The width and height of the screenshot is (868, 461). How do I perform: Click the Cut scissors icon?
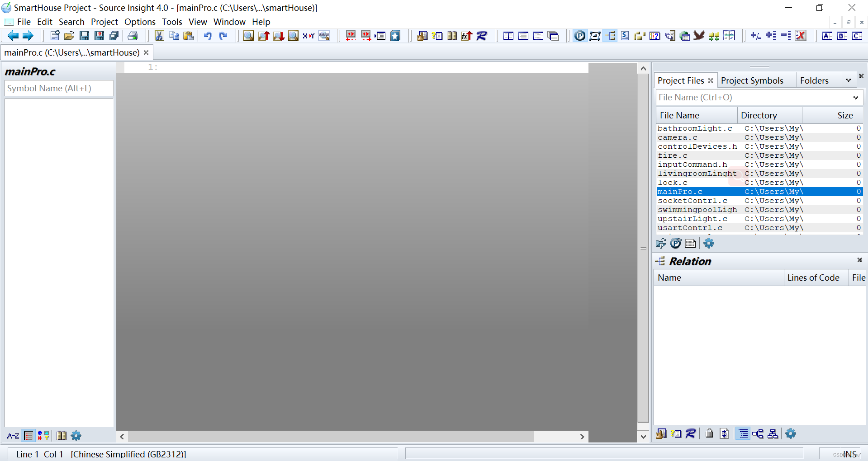click(159, 36)
